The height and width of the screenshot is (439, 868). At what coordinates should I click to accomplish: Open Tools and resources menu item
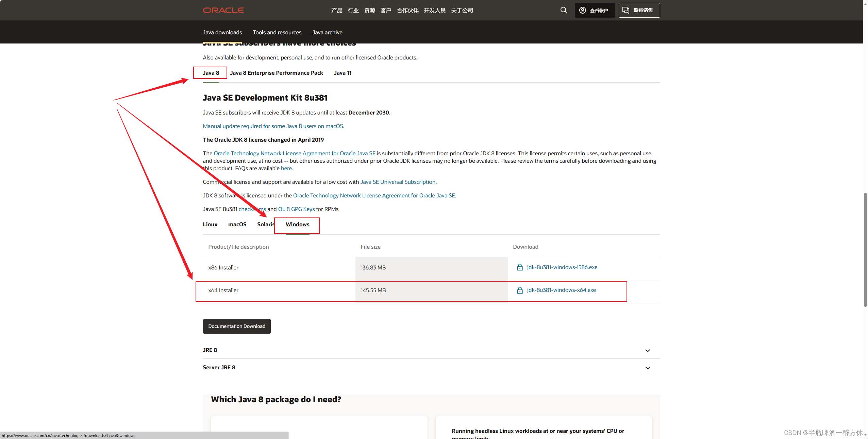(277, 32)
